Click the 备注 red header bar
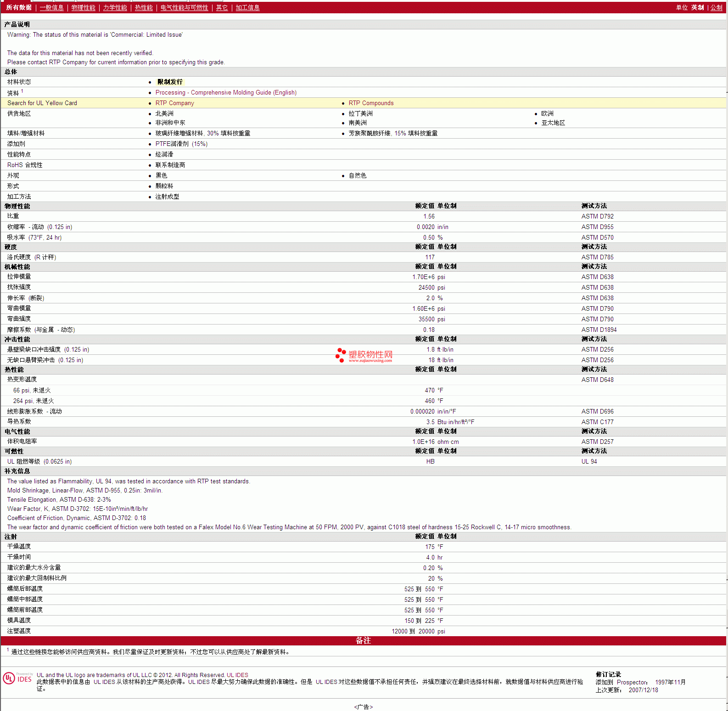This screenshot has width=728, height=711. point(364,640)
